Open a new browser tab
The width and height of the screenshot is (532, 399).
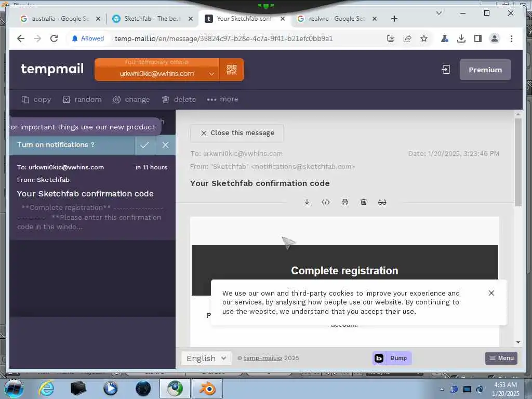tap(394, 19)
